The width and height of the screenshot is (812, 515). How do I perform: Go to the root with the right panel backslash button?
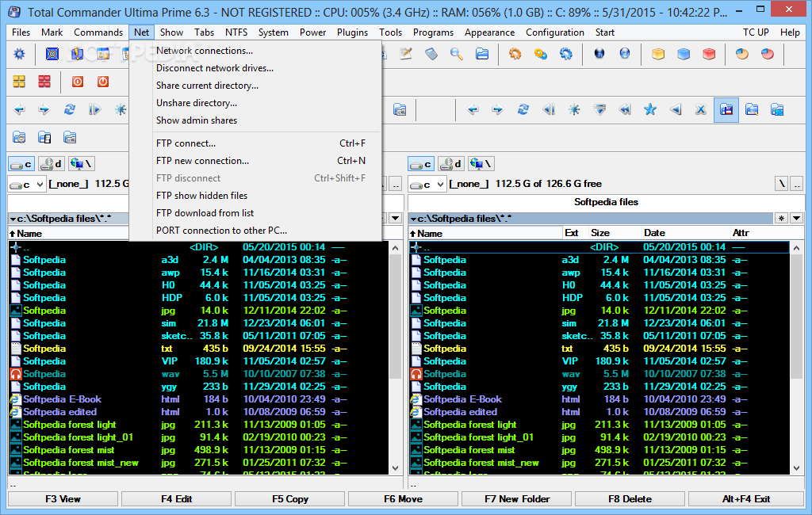(781, 184)
